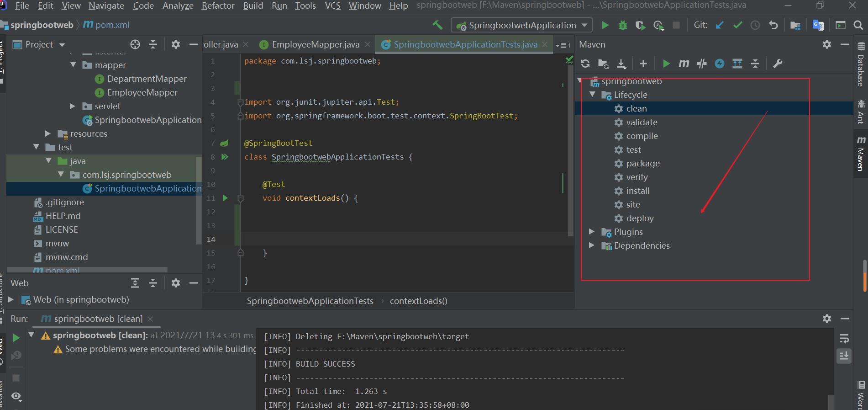Execute Maven goal with m icon
The width and height of the screenshot is (868, 410).
pos(684,64)
